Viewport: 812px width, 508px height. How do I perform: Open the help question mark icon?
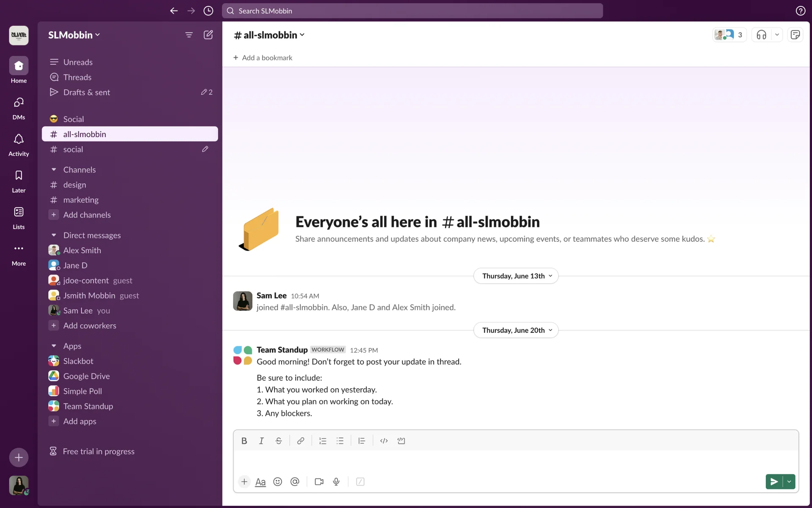(x=800, y=11)
